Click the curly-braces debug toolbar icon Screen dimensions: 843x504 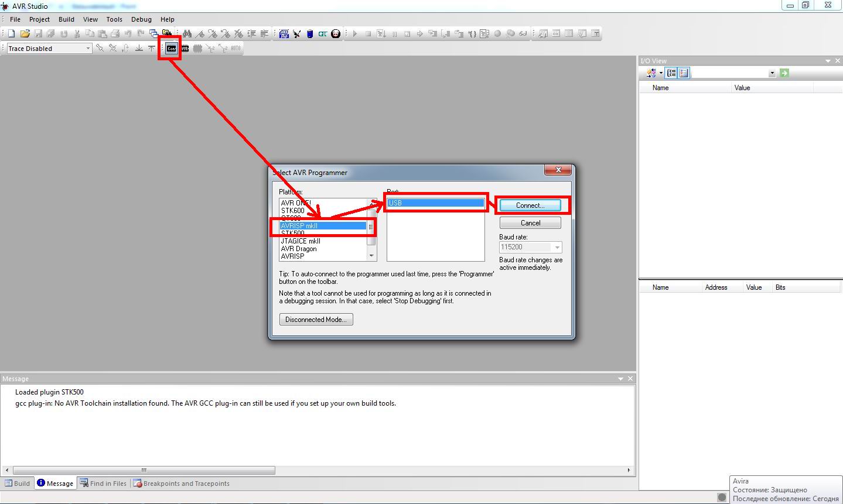[x=472, y=34]
